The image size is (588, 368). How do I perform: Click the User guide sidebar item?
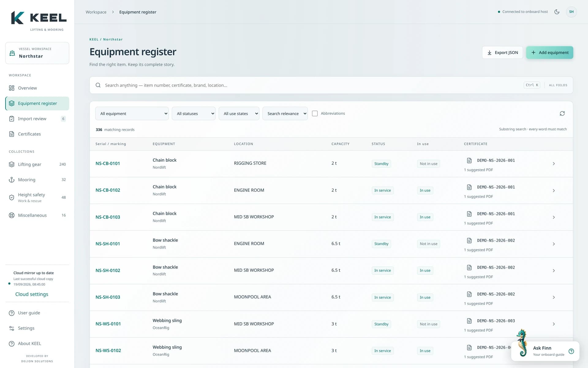click(x=37, y=313)
